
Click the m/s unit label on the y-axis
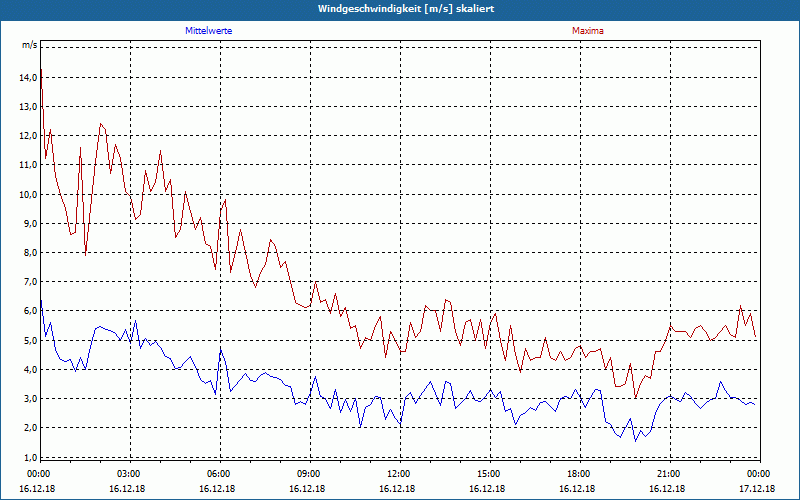click(x=29, y=45)
